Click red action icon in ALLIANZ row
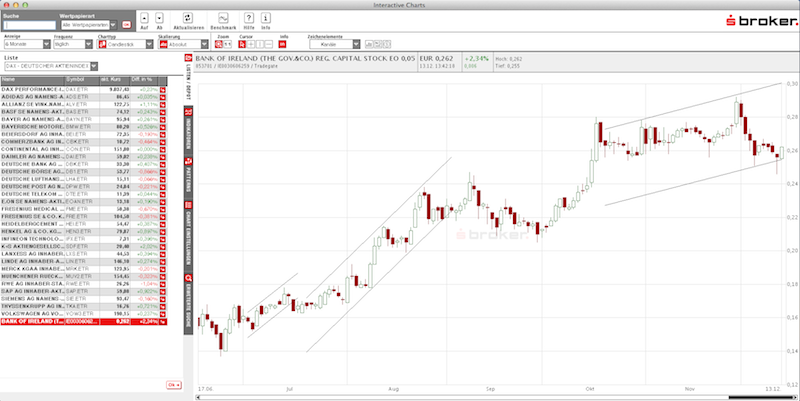800x401 pixels. pyautogui.click(x=163, y=104)
